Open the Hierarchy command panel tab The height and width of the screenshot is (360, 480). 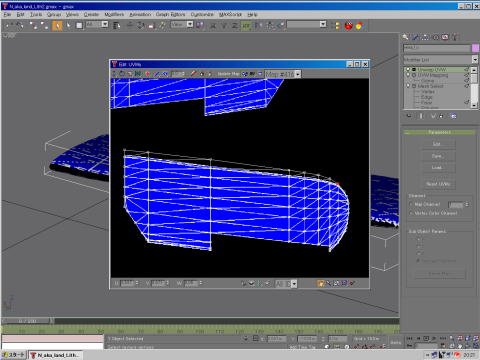tap(425, 37)
